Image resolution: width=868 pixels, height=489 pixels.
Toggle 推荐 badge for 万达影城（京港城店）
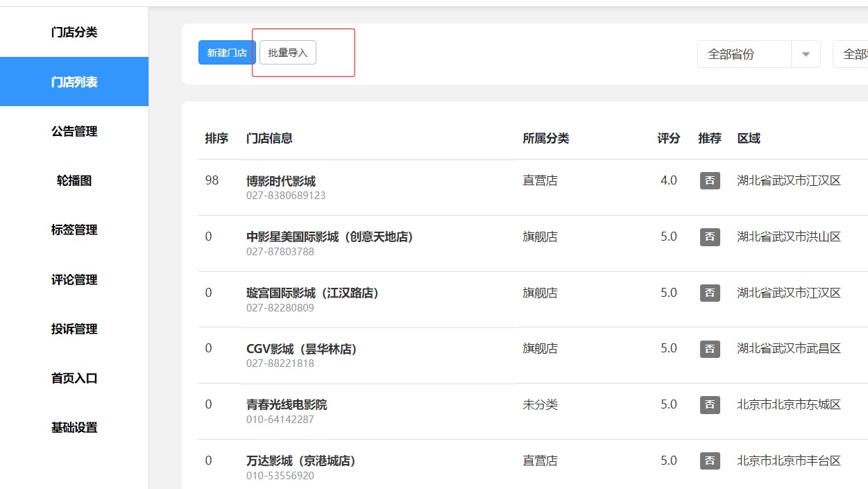pyautogui.click(x=709, y=461)
